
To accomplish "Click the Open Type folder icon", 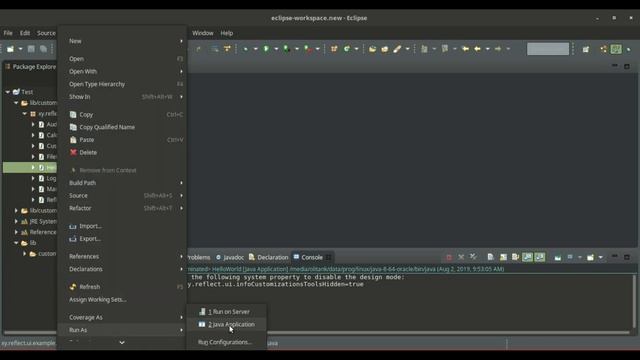I will (372, 49).
